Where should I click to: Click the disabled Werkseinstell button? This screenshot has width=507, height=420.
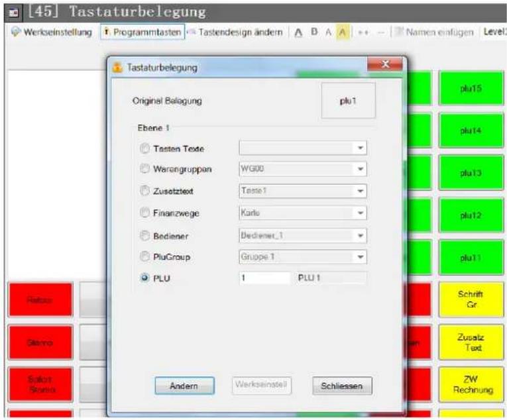point(261,385)
